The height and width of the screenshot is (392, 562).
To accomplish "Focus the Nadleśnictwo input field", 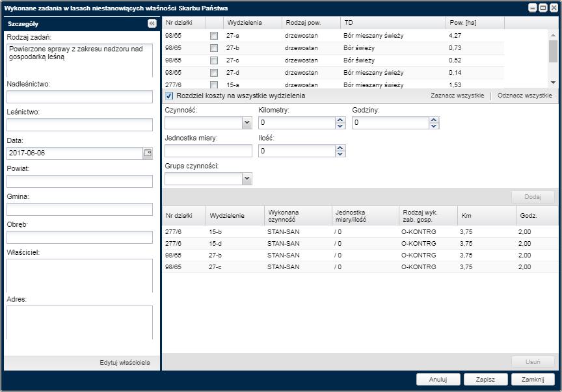I will pos(79,97).
